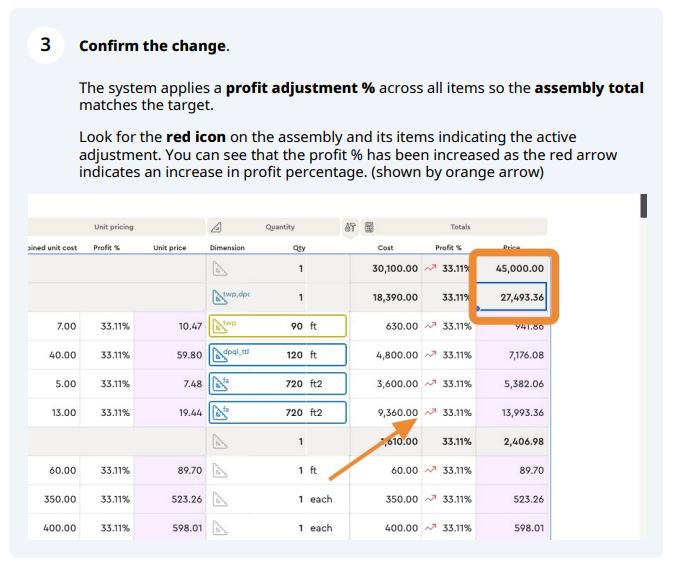Click the red profit arrow in 30,100.00 row

coord(431,269)
